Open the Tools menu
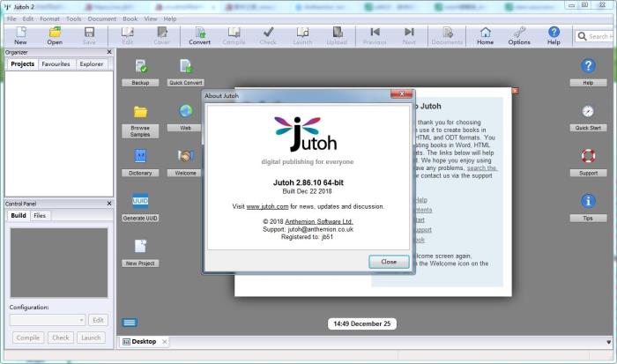 tap(73, 19)
